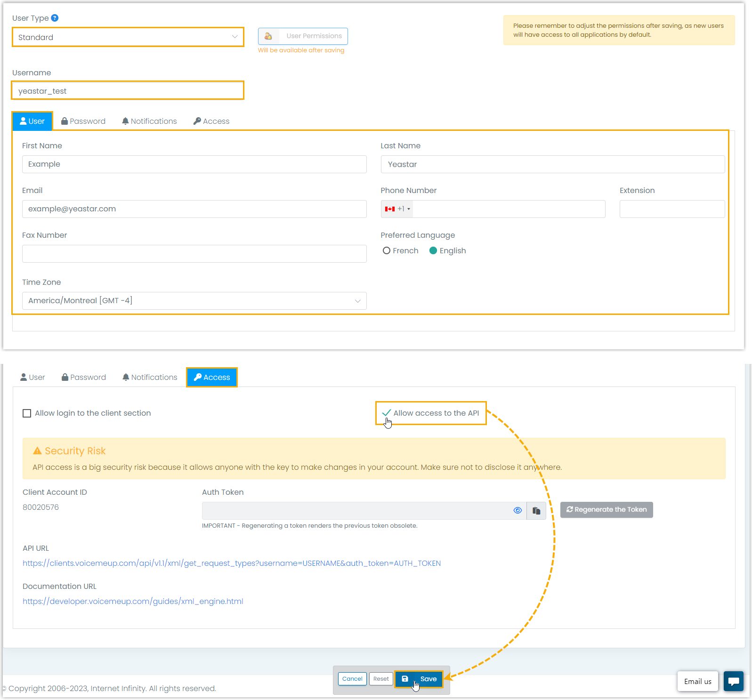Open the Time Zone dropdown
The height and width of the screenshot is (700, 752).
click(194, 301)
